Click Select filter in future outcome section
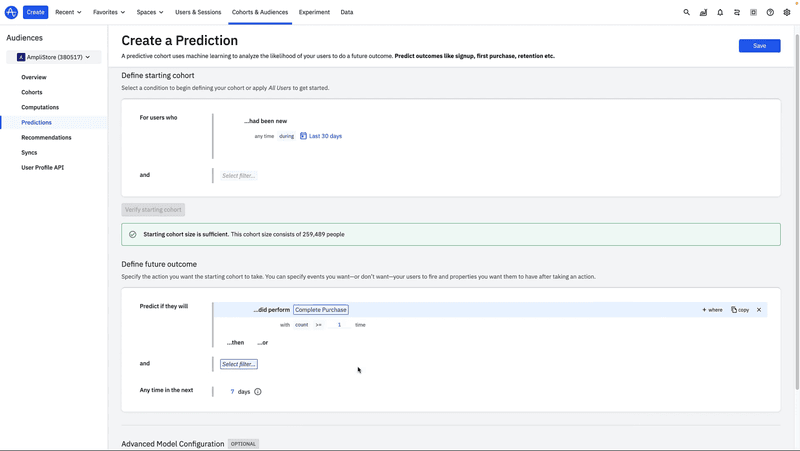This screenshot has width=800, height=451. pyautogui.click(x=239, y=364)
